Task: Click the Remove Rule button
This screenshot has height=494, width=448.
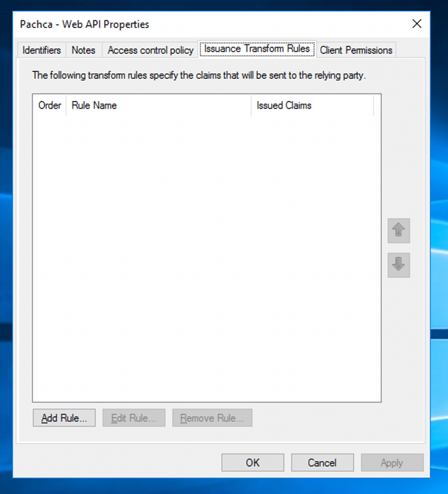Action: pyautogui.click(x=212, y=418)
